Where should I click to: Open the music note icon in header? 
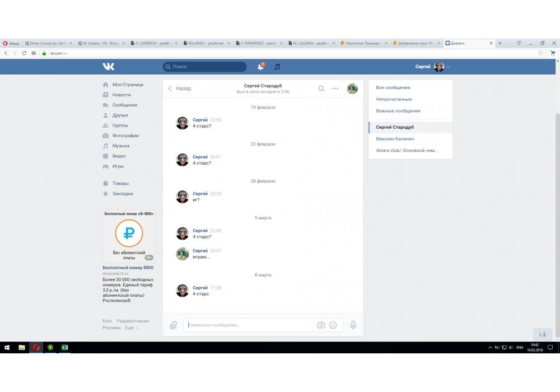277,67
